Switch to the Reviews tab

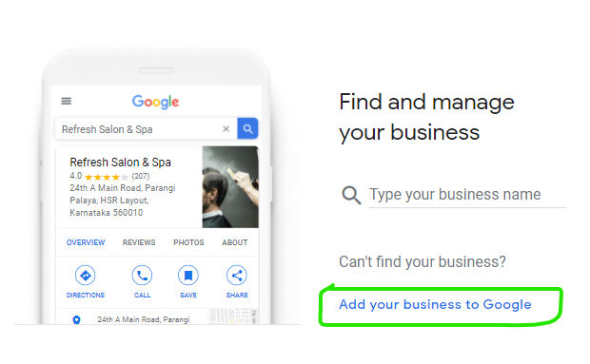coord(139,242)
